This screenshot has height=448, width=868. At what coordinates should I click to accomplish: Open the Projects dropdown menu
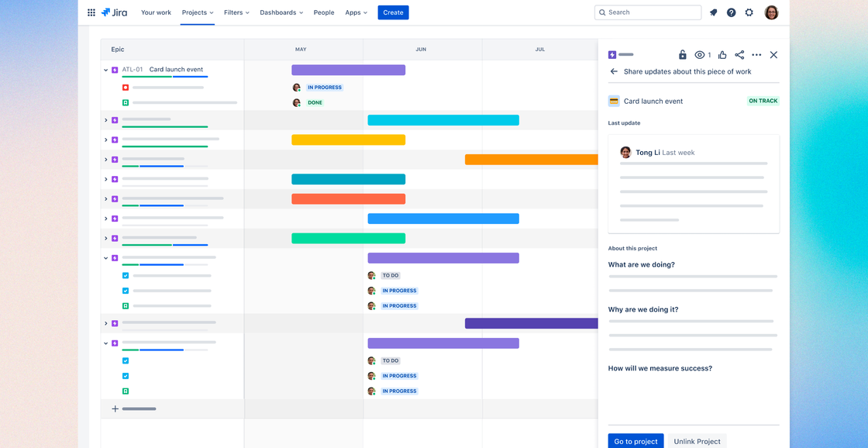197,12
